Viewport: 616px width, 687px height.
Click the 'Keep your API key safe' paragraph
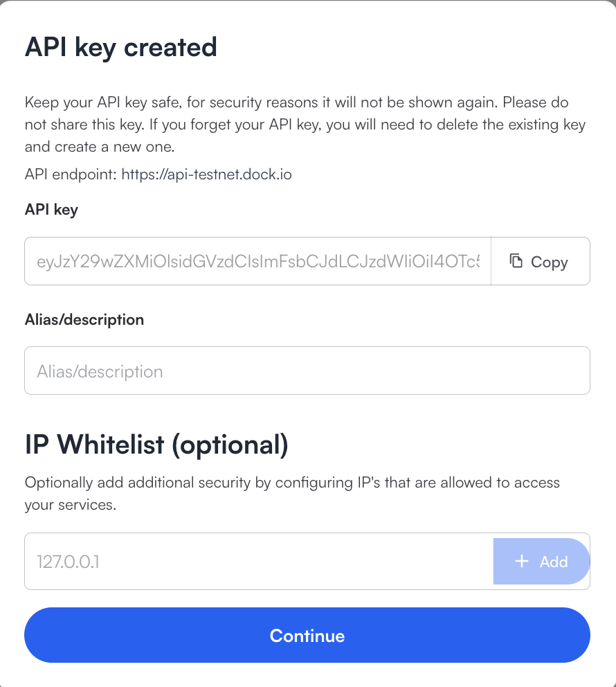coord(305,125)
